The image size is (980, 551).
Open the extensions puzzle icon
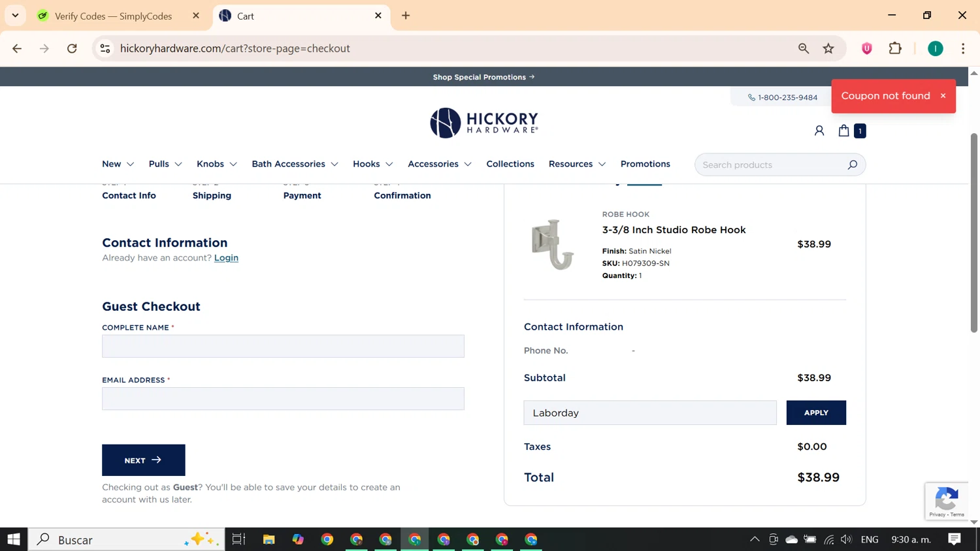coord(895,48)
